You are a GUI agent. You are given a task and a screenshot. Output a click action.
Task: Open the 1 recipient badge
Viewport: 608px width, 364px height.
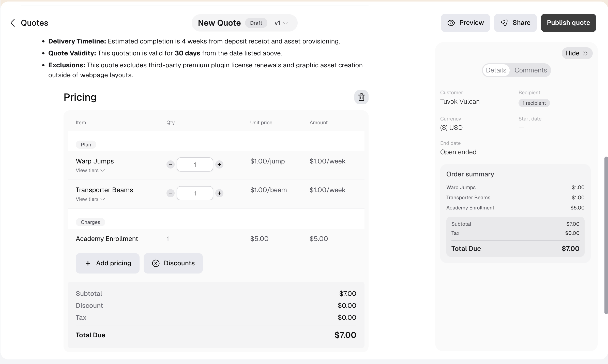point(534,103)
